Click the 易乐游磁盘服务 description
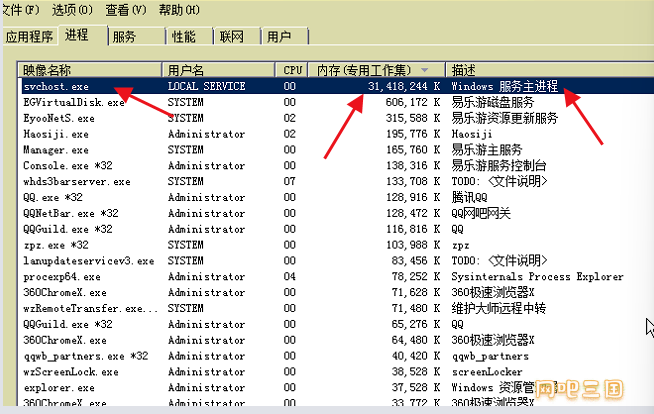This screenshot has width=654, height=414. point(493,102)
